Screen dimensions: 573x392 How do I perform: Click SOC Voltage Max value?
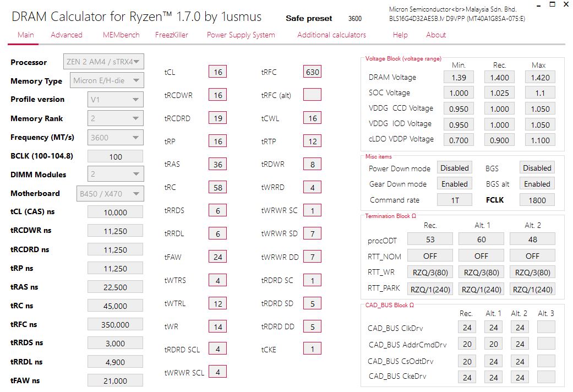(x=540, y=93)
